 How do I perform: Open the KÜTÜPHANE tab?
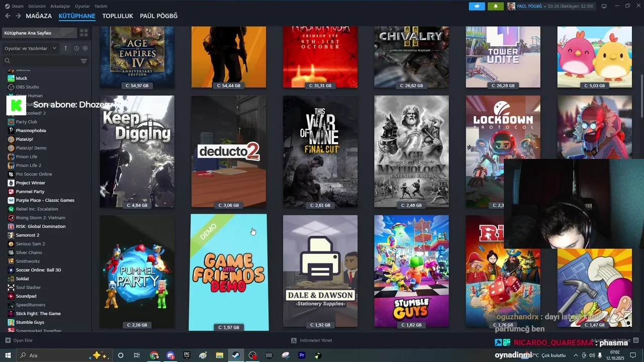pos(77,16)
